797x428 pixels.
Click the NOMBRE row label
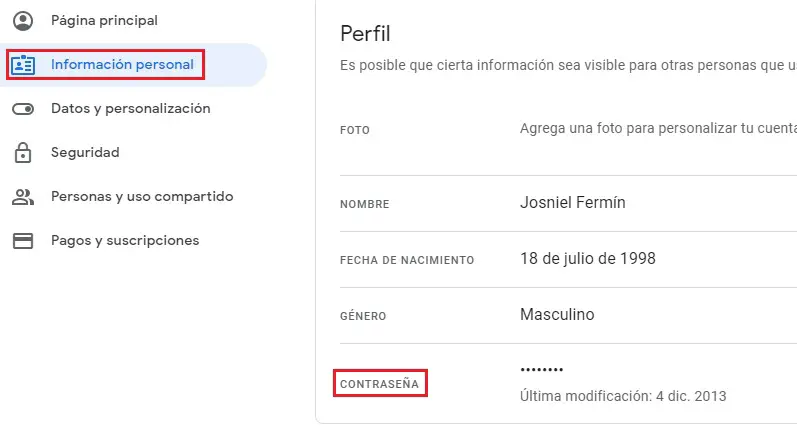[x=364, y=204]
